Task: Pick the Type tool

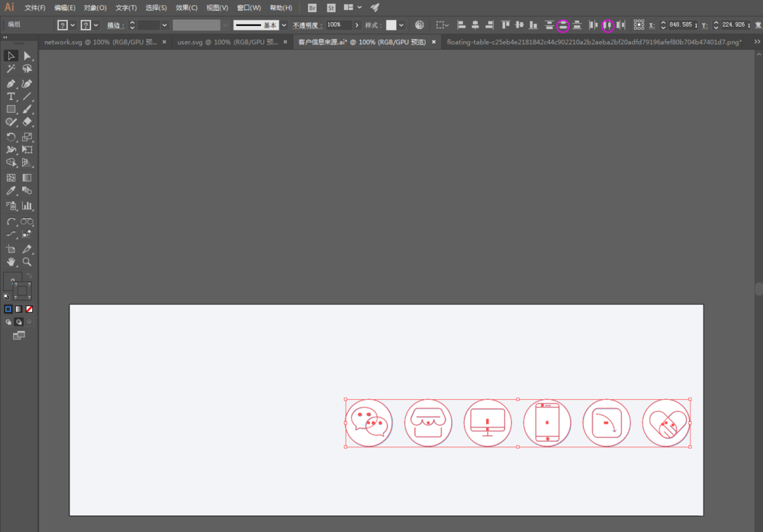Action: coord(11,96)
